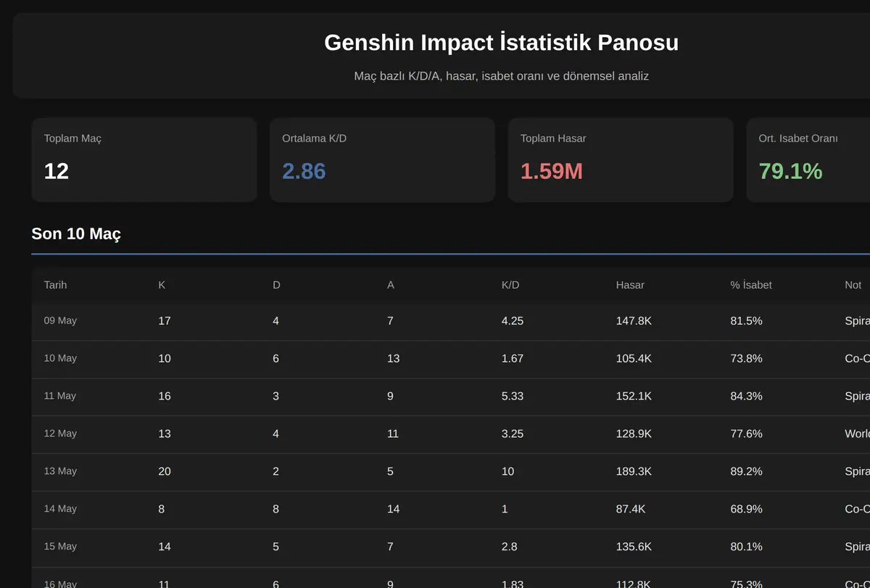This screenshot has width=870, height=588.
Task: Select the 15 May date cell
Action: (60, 547)
